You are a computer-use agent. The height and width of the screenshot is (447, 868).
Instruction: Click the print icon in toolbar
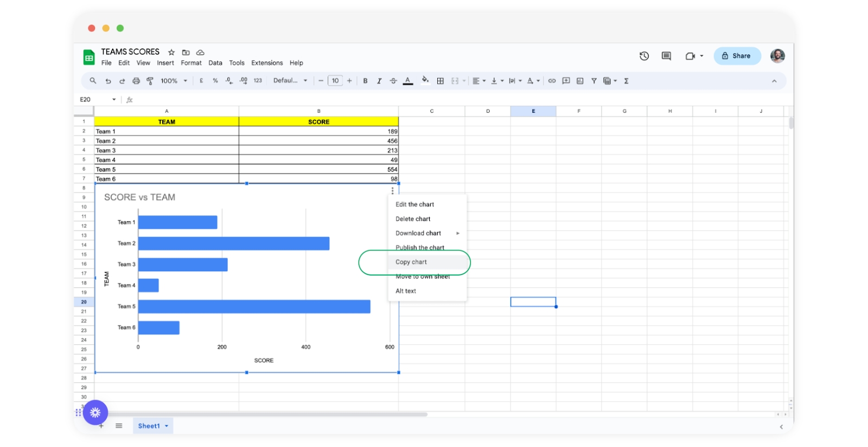coord(136,81)
